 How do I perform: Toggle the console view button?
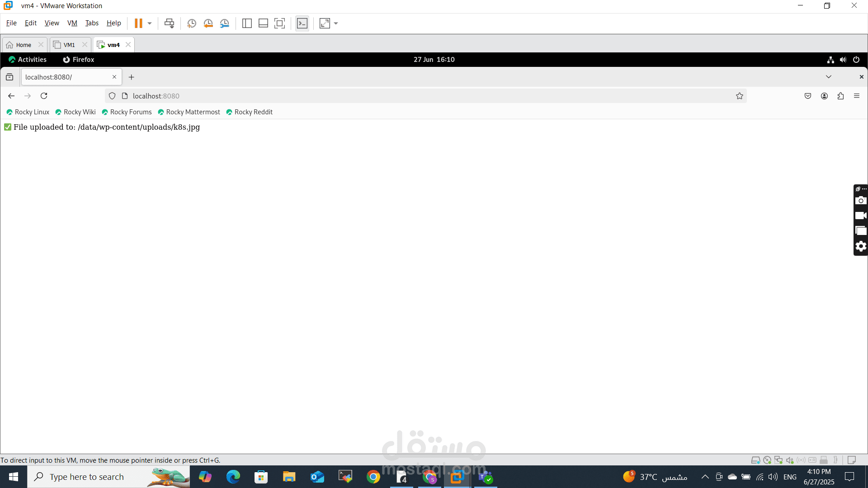[x=302, y=23]
